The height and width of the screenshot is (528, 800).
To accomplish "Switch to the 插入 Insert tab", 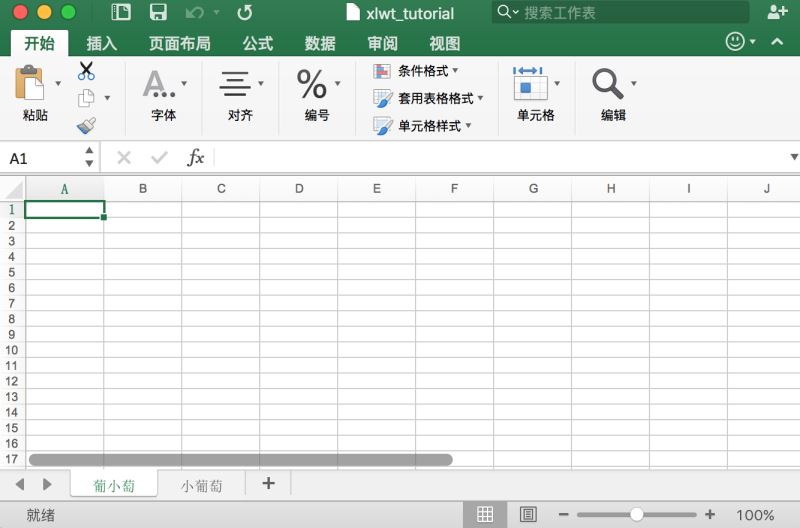I will (102, 43).
